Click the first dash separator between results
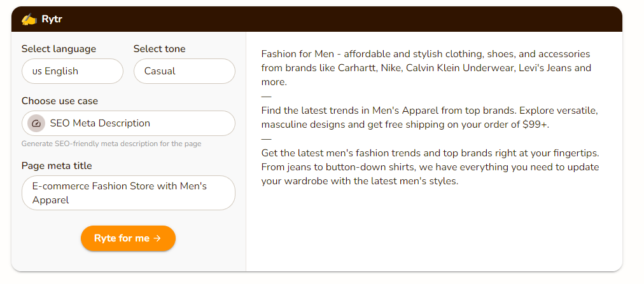The image size is (644, 284). coord(266,96)
